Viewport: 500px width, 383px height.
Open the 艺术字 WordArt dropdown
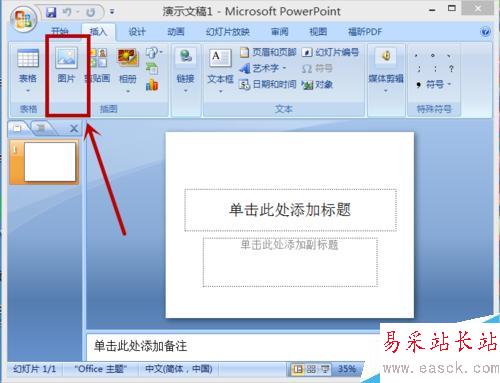click(x=263, y=68)
